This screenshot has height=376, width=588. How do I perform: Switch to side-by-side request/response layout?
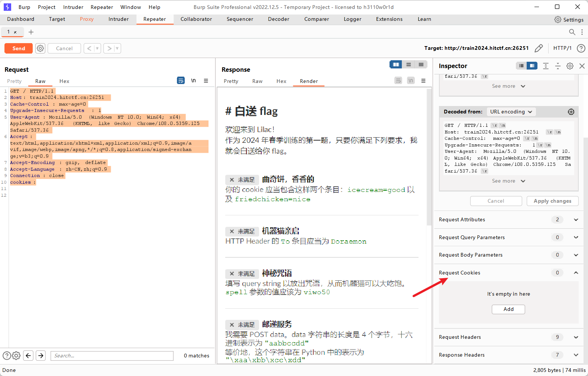coord(396,65)
